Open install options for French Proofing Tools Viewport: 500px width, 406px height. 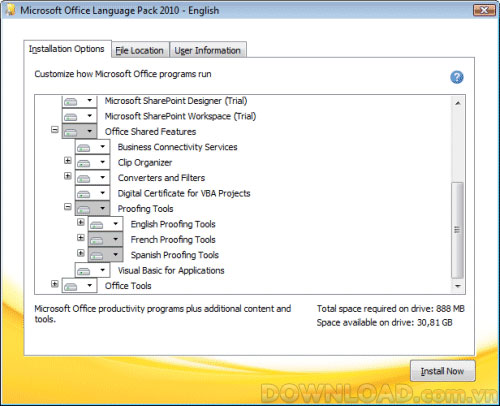[105, 239]
